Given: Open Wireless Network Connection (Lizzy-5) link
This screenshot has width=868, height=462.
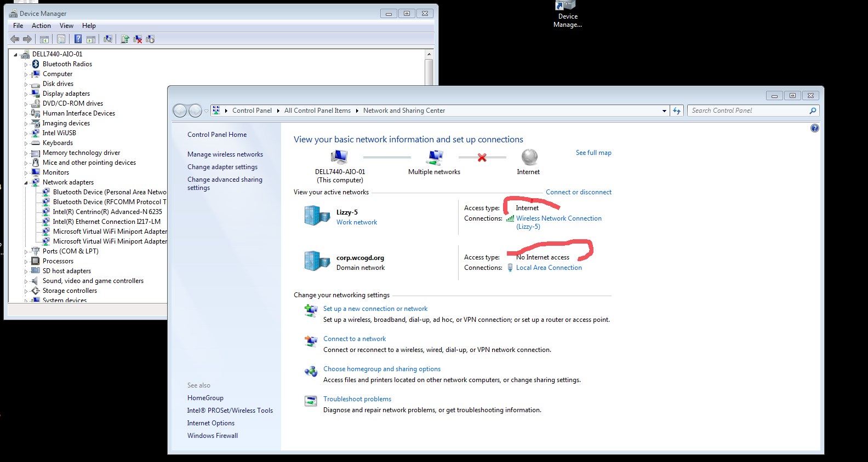Looking at the screenshot, I should (x=559, y=222).
